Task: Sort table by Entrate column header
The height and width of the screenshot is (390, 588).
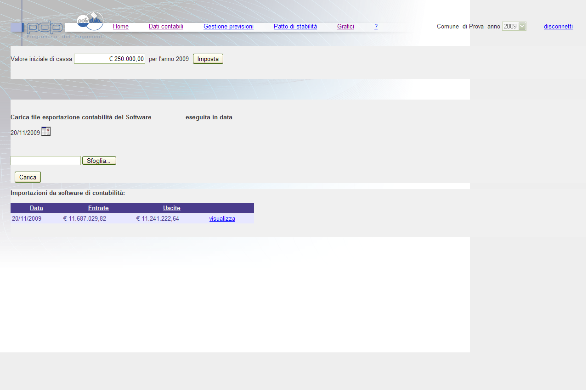Action: pos(98,208)
